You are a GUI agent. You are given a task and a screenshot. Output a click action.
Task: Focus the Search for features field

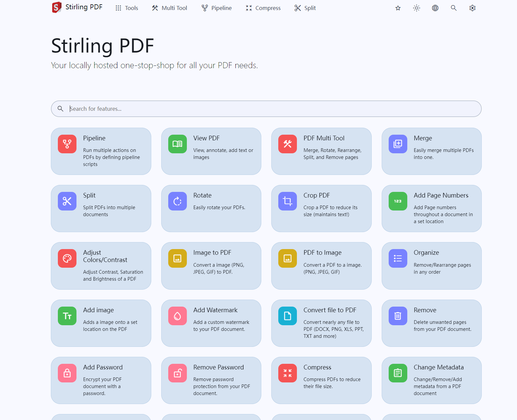pos(266,109)
